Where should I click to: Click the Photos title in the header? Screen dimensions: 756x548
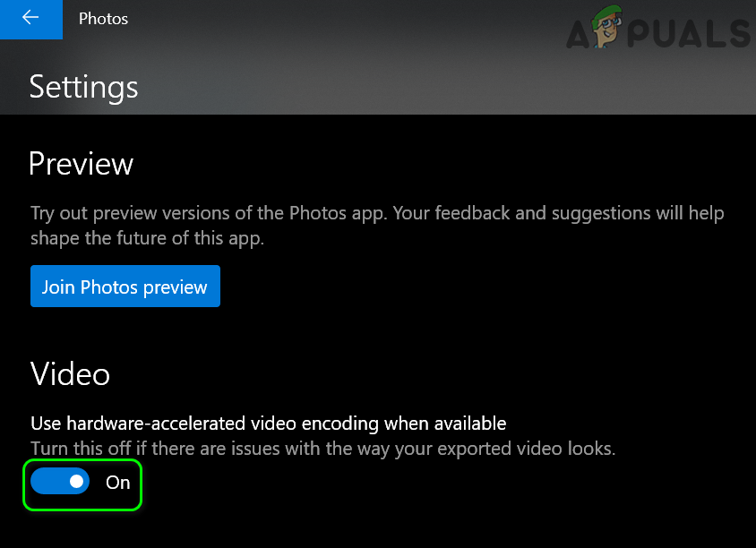103,19
